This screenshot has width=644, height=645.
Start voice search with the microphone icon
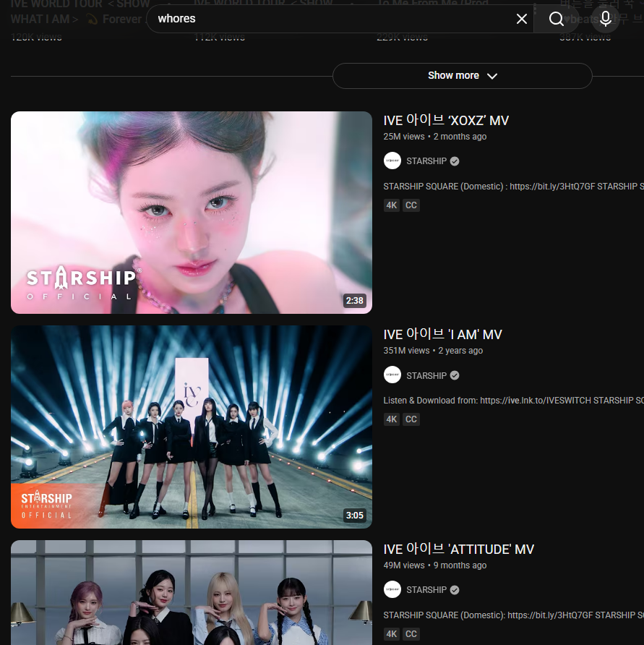[x=606, y=19]
